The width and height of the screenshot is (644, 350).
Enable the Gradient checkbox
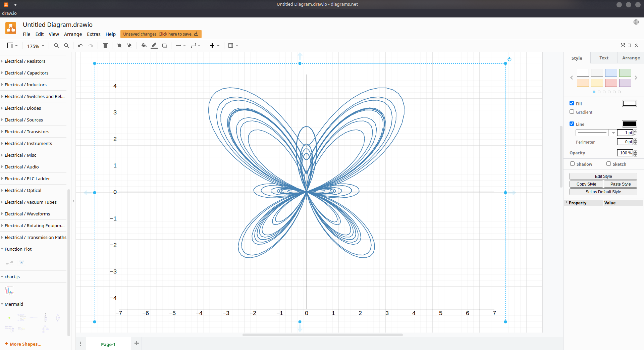(x=572, y=112)
